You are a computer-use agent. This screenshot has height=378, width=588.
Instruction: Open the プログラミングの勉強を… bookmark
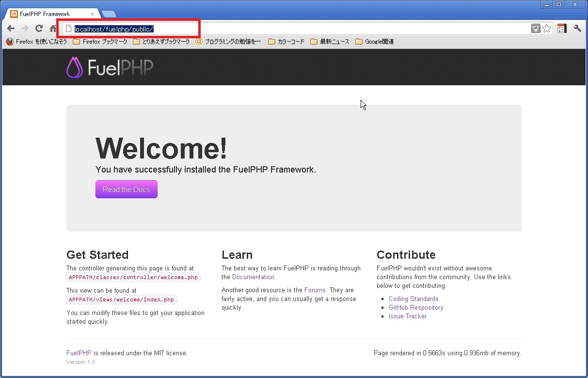click(x=228, y=42)
